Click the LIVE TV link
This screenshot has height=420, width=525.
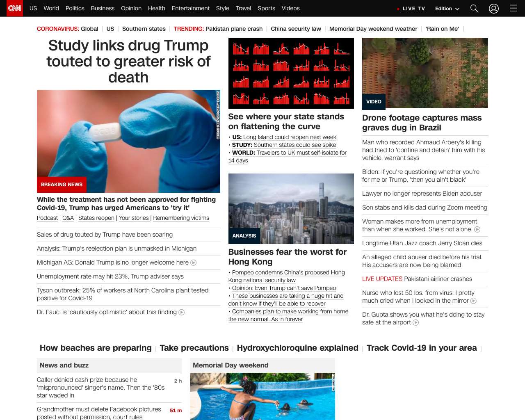pyautogui.click(x=414, y=8)
